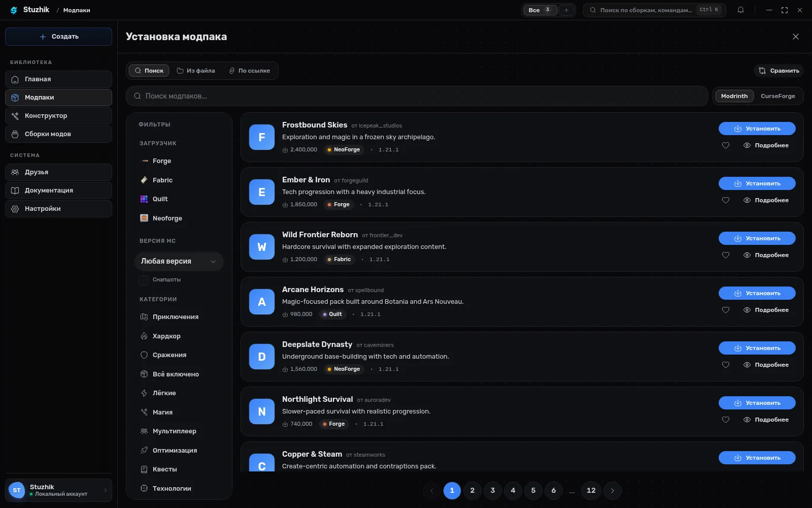This screenshot has height=508, width=812.
Task: Open the По ссылке tab
Action: [x=250, y=71]
